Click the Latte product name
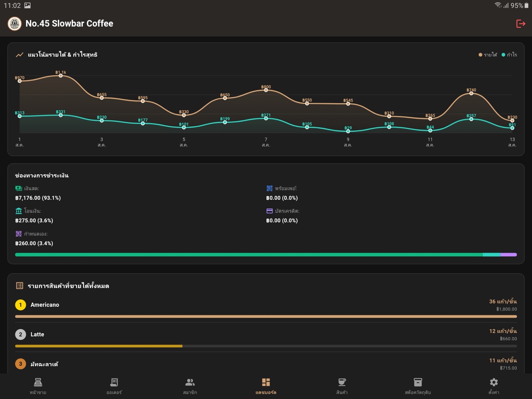 click(37, 334)
